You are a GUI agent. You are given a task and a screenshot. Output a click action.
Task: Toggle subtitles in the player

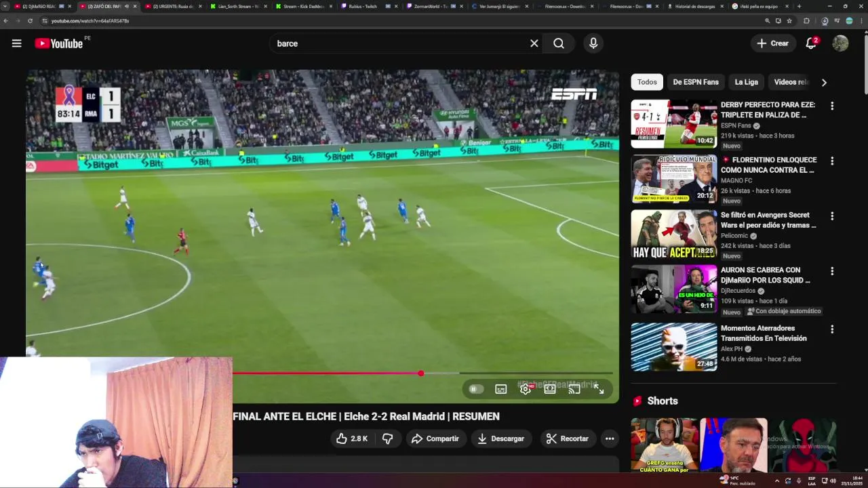[x=500, y=389]
